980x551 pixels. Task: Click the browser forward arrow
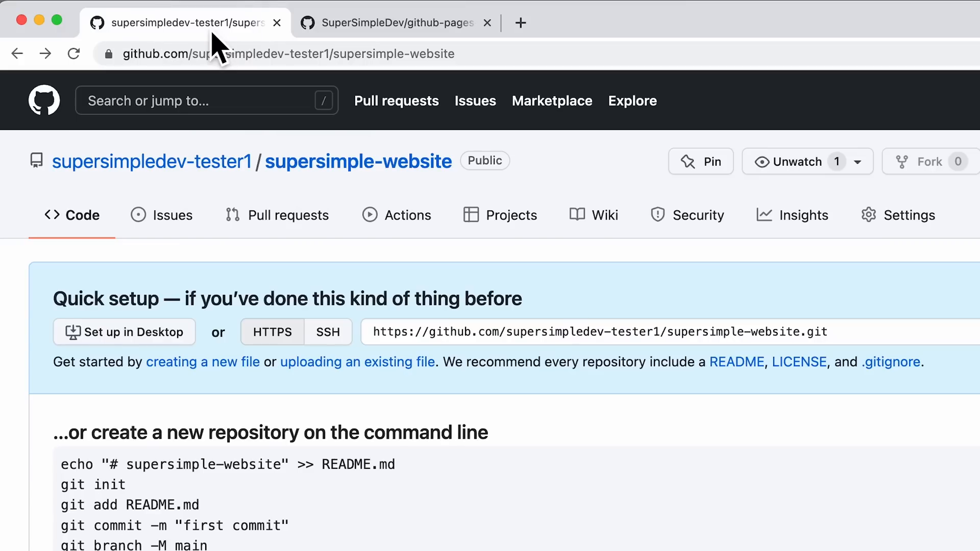point(45,54)
